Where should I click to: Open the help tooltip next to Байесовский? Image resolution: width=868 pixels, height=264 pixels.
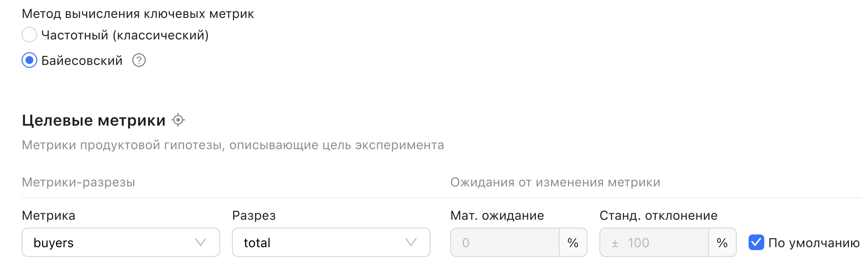pyautogui.click(x=138, y=61)
